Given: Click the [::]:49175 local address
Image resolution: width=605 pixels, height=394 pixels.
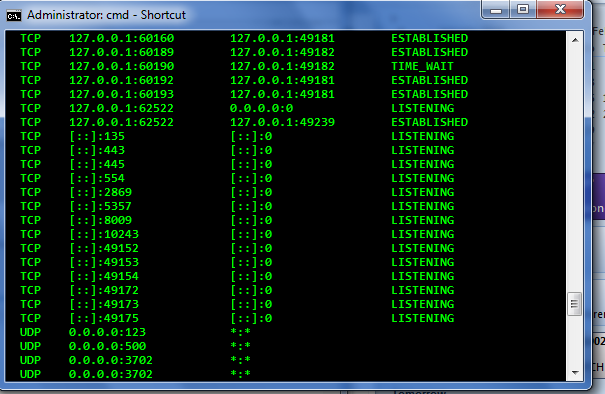Looking at the screenshot, I should [104, 318].
